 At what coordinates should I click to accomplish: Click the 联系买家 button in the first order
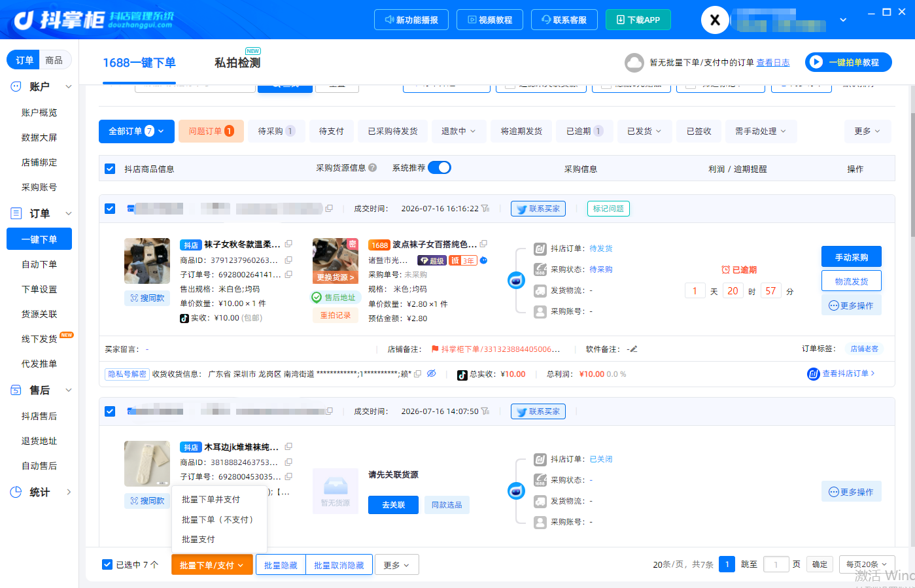point(538,209)
